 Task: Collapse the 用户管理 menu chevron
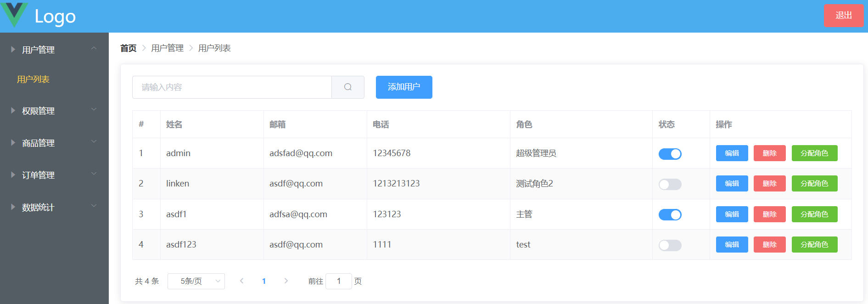tap(94, 48)
